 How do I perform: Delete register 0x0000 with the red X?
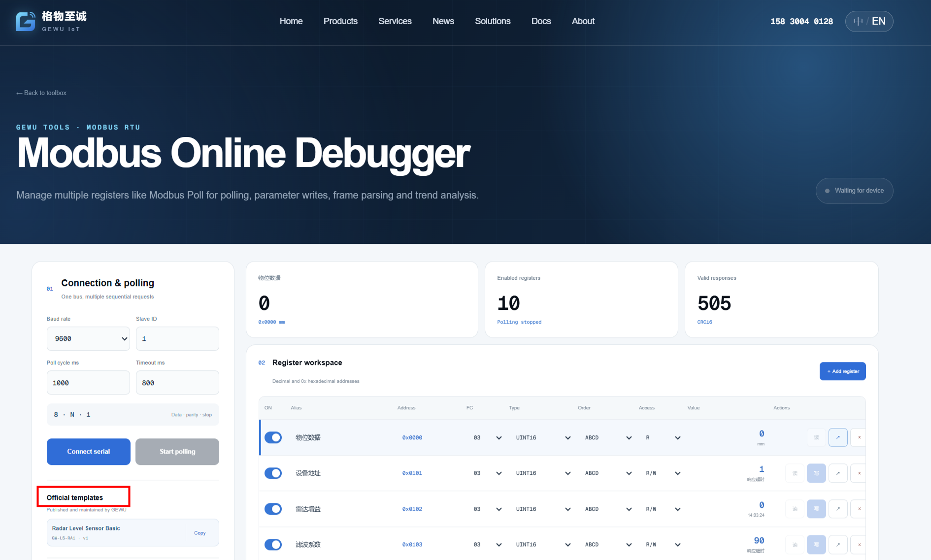[859, 437]
